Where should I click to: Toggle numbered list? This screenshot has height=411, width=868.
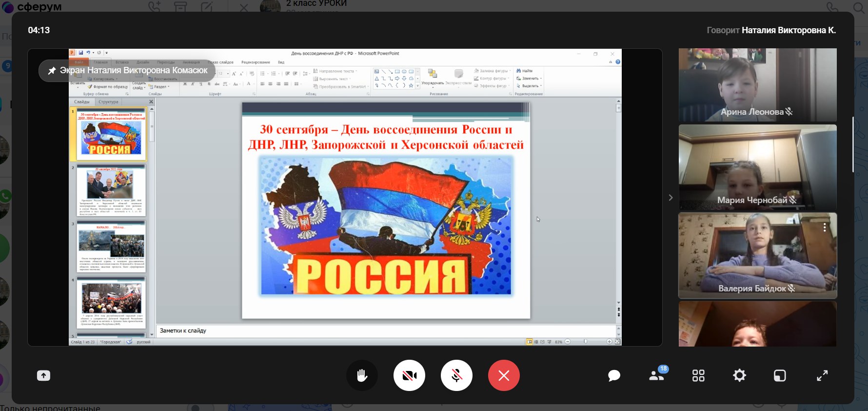(273, 73)
